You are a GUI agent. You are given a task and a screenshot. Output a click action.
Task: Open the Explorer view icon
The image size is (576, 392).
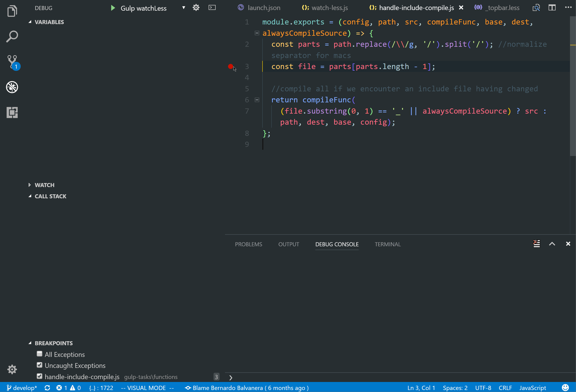click(12, 11)
